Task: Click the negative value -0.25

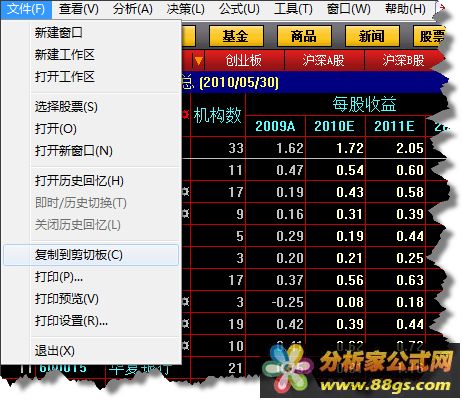Action: [x=287, y=302]
